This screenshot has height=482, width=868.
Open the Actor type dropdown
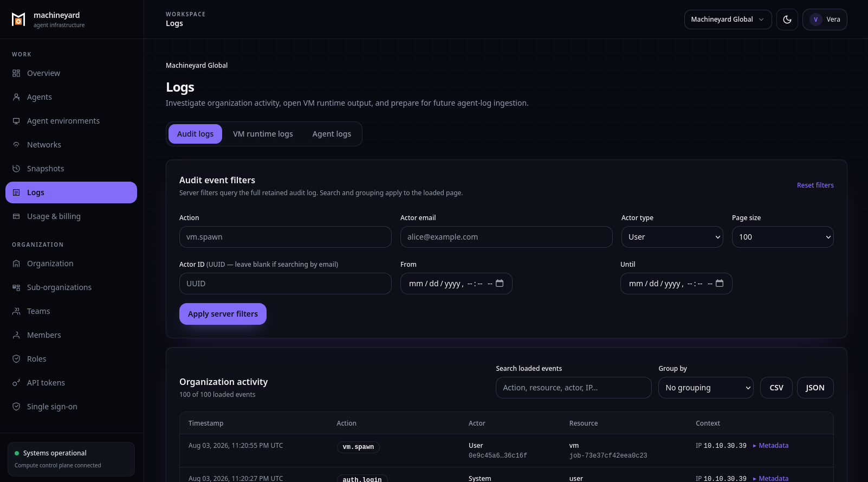672,237
